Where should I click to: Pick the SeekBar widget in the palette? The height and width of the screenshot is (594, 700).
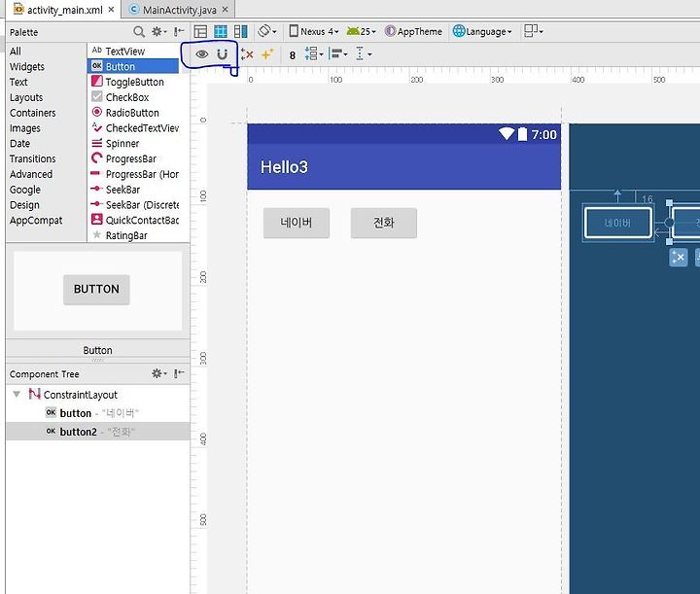tap(133, 190)
